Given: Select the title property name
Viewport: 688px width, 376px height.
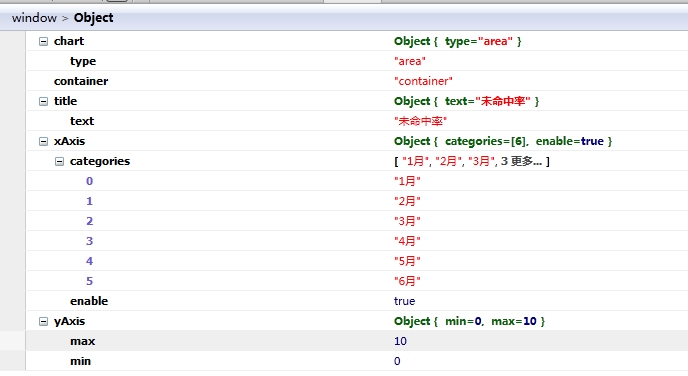Looking at the screenshot, I should [65, 101].
